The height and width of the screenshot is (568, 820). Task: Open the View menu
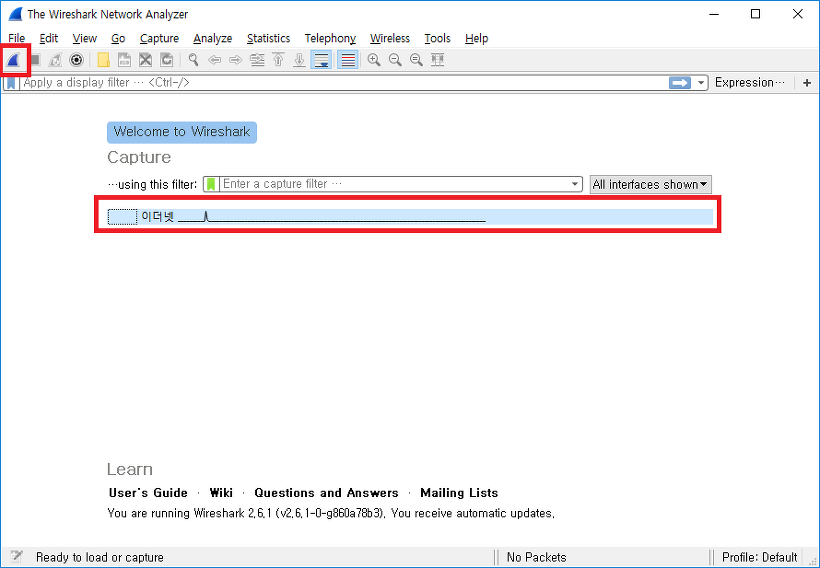[85, 38]
